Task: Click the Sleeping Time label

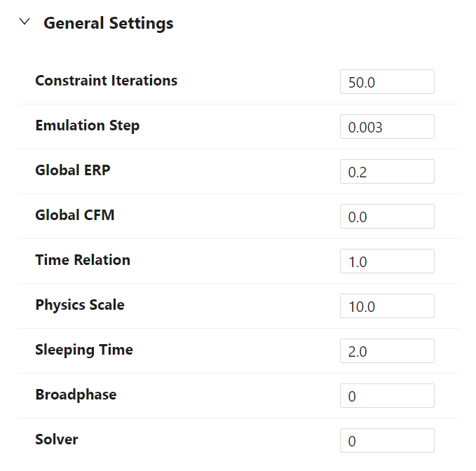Action: pos(84,350)
